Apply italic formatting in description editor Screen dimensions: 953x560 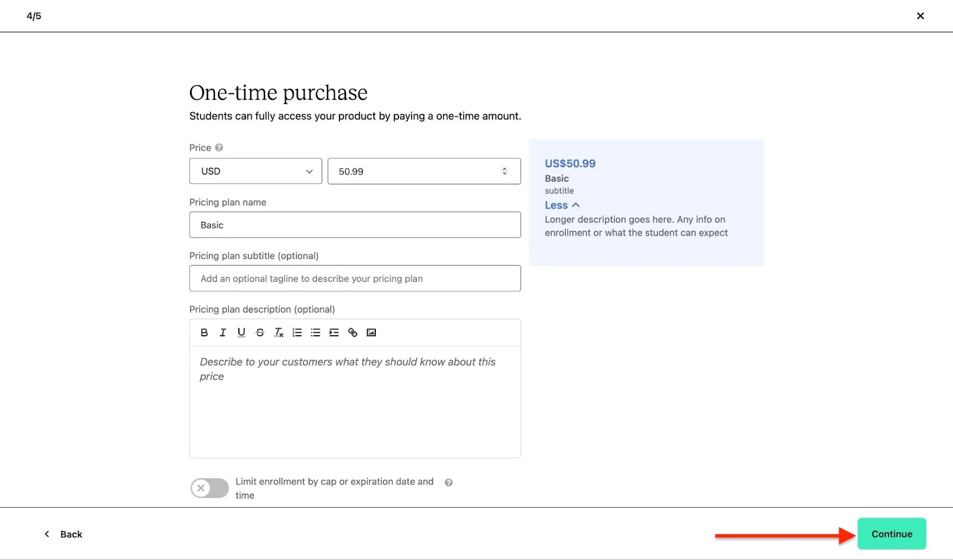click(x=223, y=333)
